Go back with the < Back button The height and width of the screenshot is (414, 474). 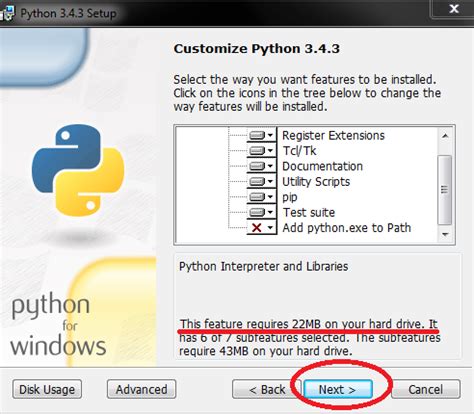tap(266, 389)
